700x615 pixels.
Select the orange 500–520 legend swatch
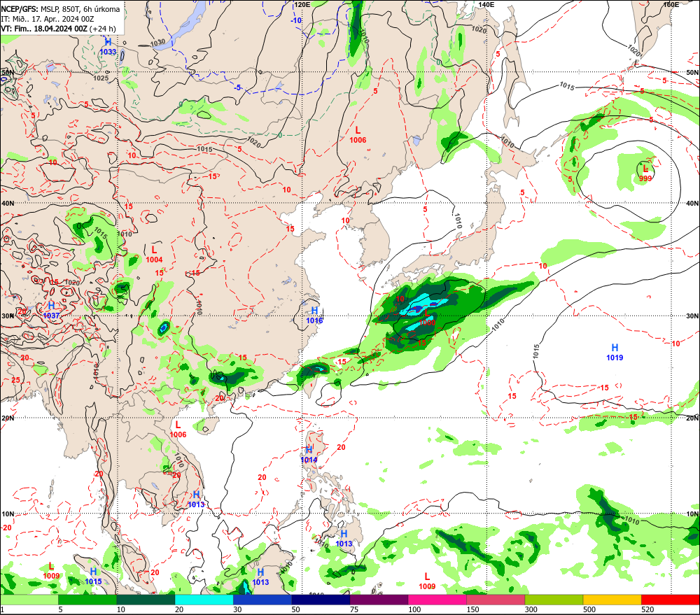click(x=612, y=600)
